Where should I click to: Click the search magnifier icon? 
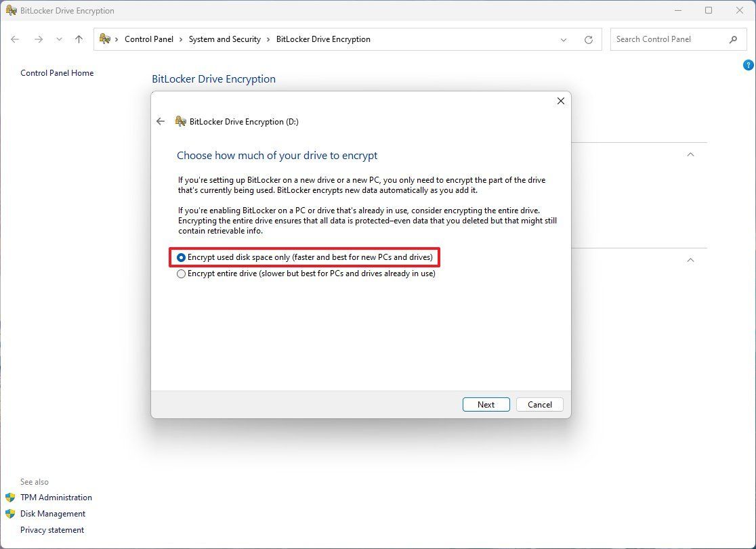tap(734, 39)
